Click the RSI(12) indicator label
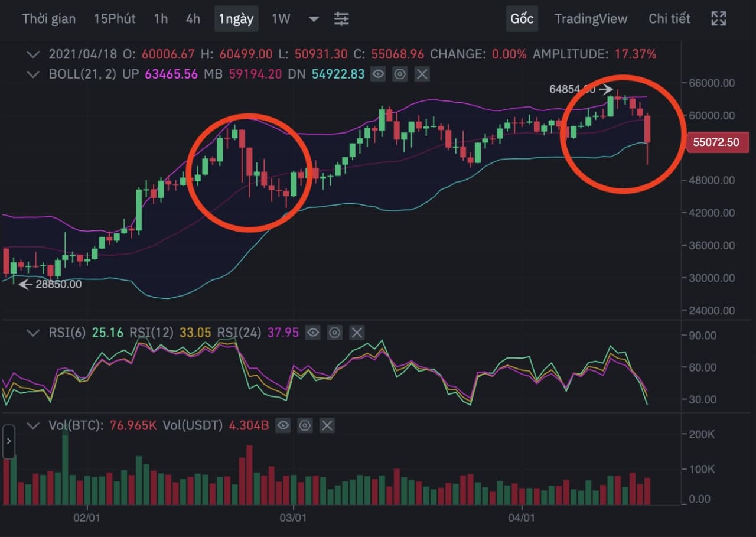The height and width of the screenshot is (537, 756). pos(151,333)
